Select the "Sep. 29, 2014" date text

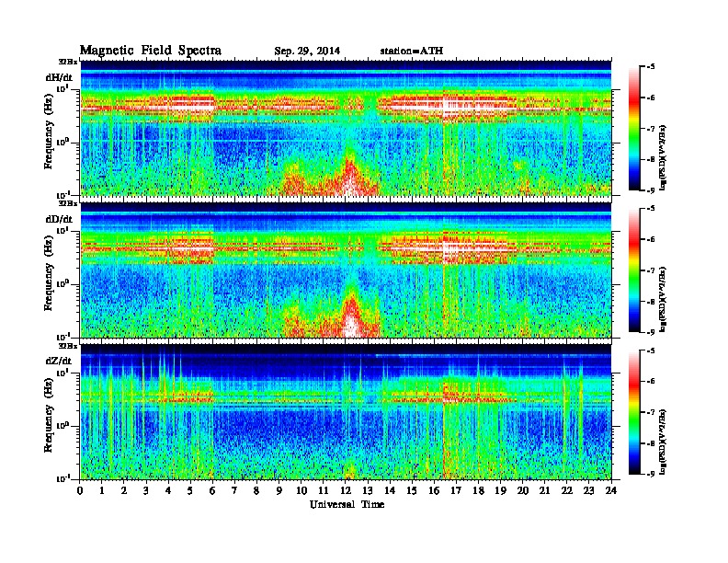307,52
